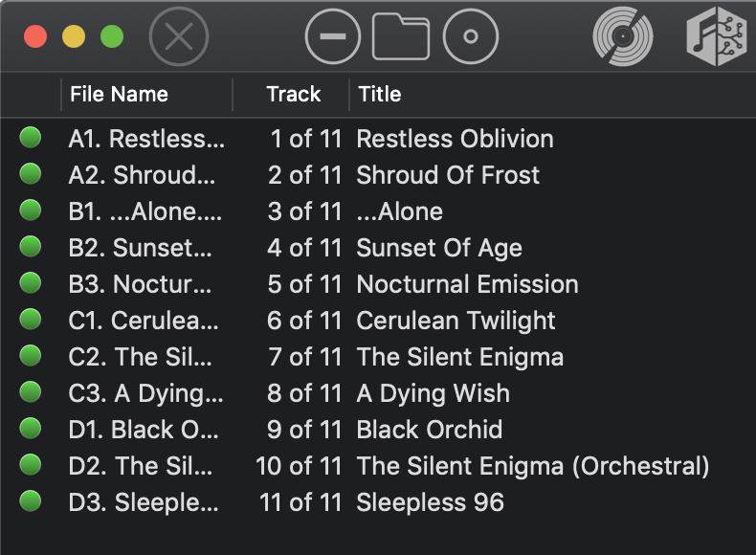Sort by the File Name column header
756x555 pixels.
pos(119,94)
